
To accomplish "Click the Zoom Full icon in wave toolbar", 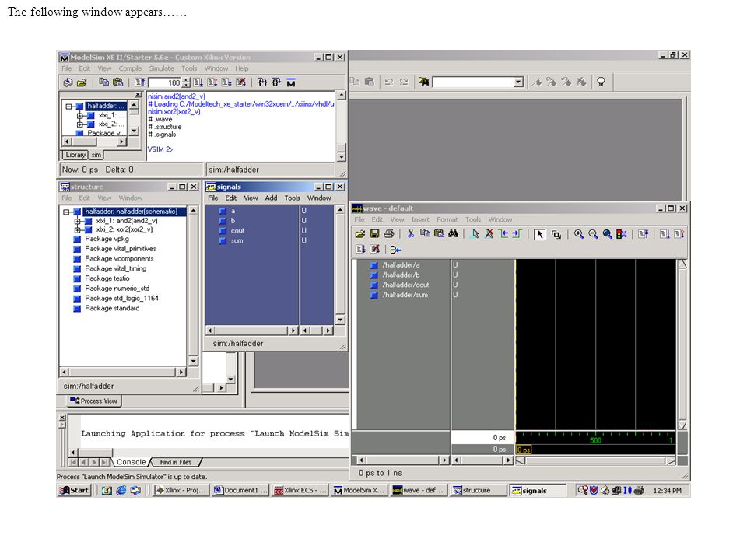I will 608,234.
